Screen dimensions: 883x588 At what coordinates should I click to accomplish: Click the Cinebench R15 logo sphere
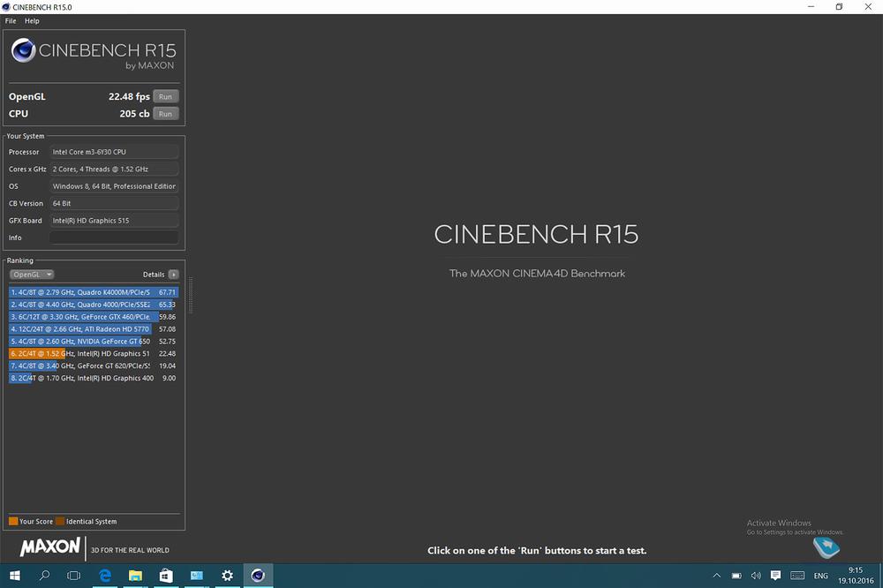coord(24,51)
